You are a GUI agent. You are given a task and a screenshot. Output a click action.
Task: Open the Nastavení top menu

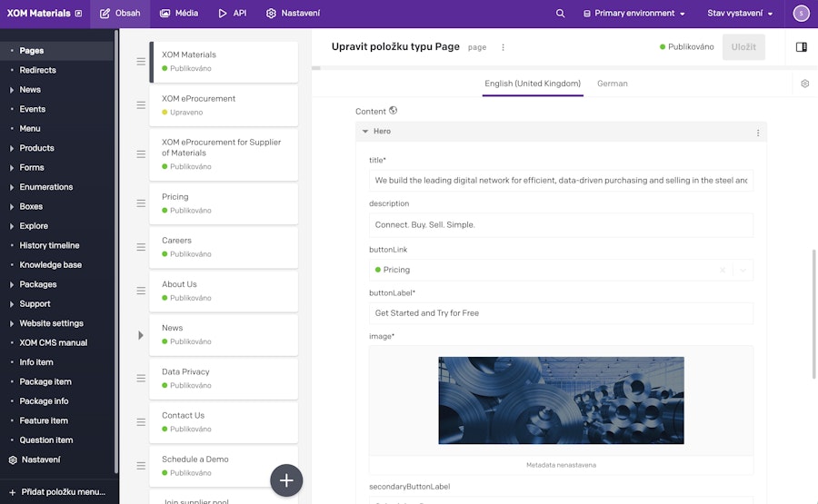[x=293, y=14]
